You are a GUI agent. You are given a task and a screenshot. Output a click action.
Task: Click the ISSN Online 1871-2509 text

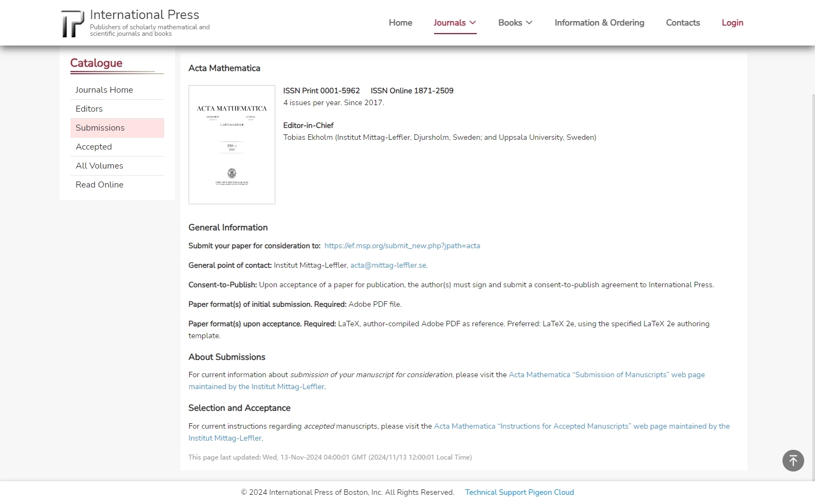[x=412, y=91]
